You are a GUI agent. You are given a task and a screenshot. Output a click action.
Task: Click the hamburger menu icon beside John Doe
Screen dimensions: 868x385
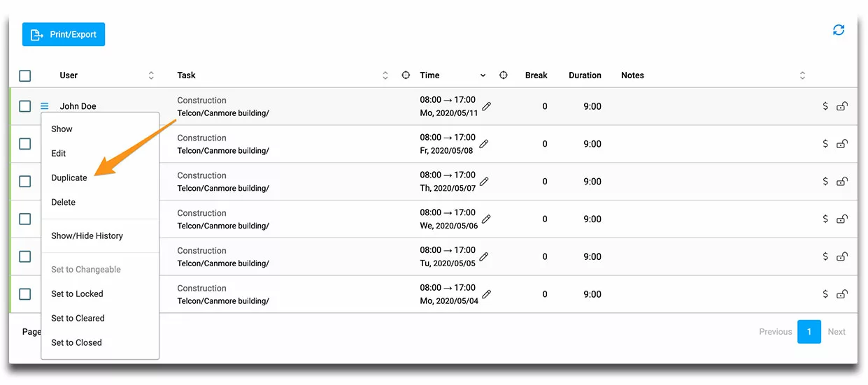point(45,106)
